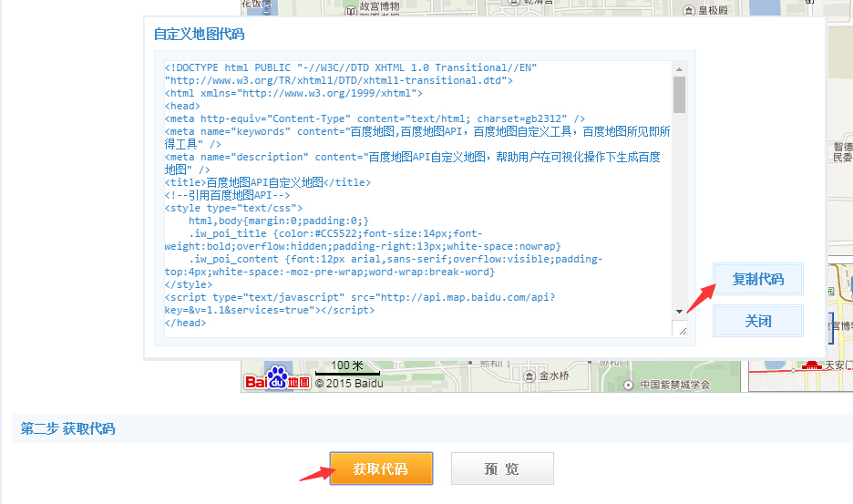Click the Baidu 地图 logo on the map
This screenshot has height=504, width=853.
[277, 379]
